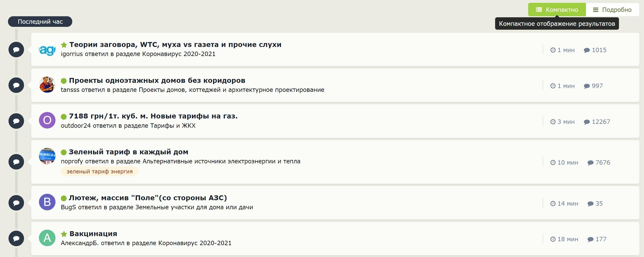Click comment bubble marker beside Вакцинация topic

pos(16,238)
